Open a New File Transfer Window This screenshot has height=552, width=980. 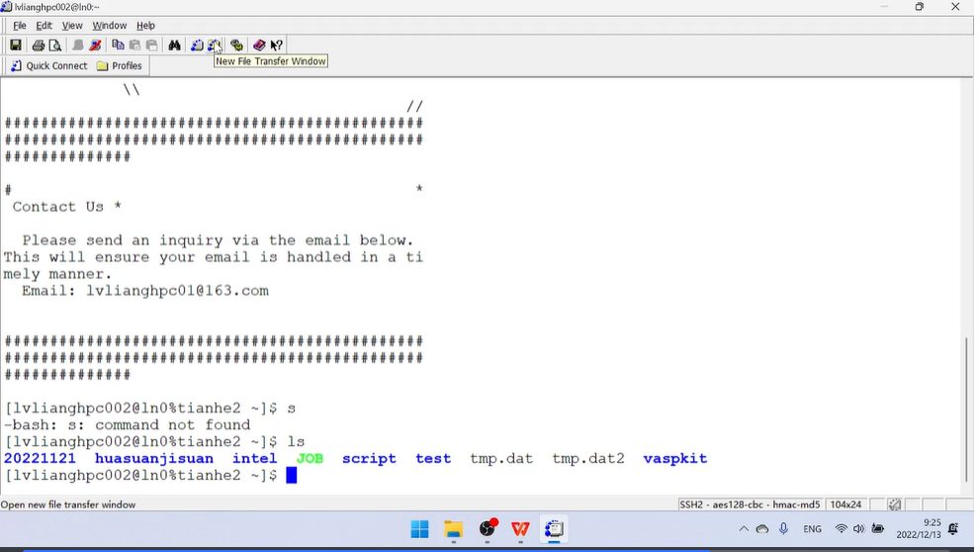tap(214, 46)
